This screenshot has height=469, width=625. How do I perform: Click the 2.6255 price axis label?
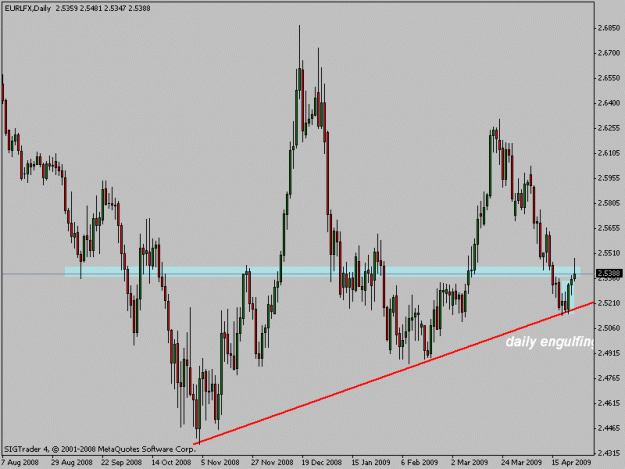coord(609,128)
